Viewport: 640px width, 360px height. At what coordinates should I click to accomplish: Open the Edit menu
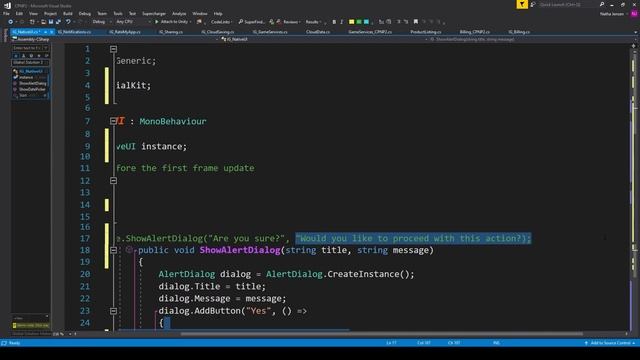pos(19,13)
